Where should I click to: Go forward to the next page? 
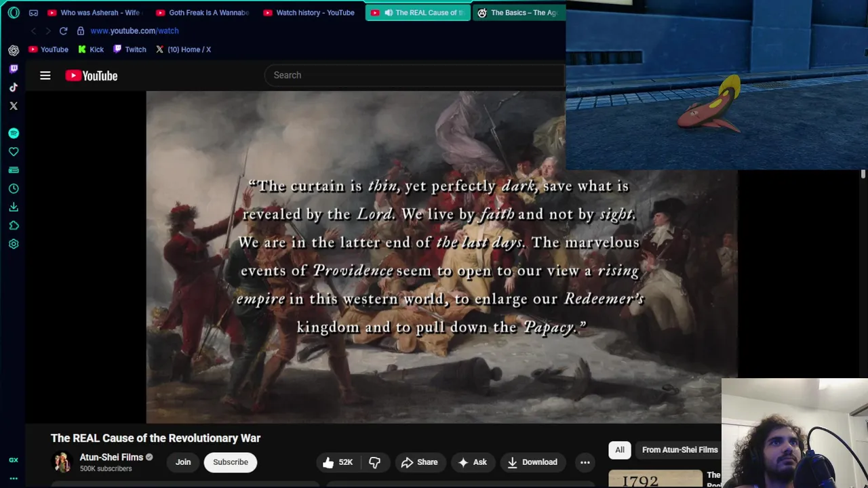click(47, 30)
